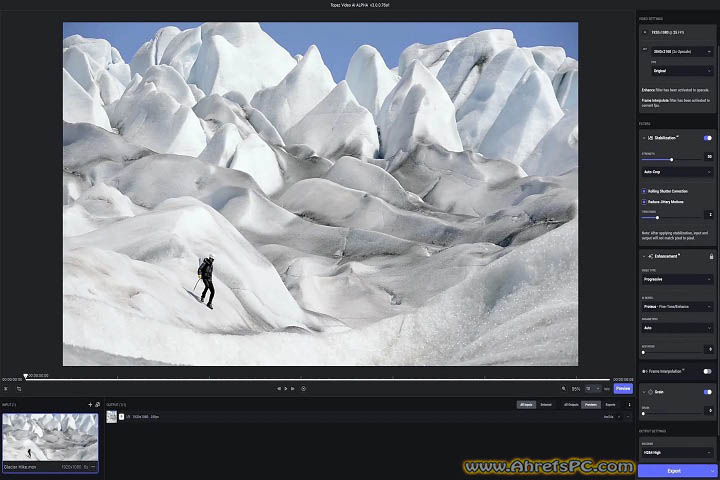Open the parameters Auto dropdown
Viewport: 720px width, 480px height.
[677, 328]
